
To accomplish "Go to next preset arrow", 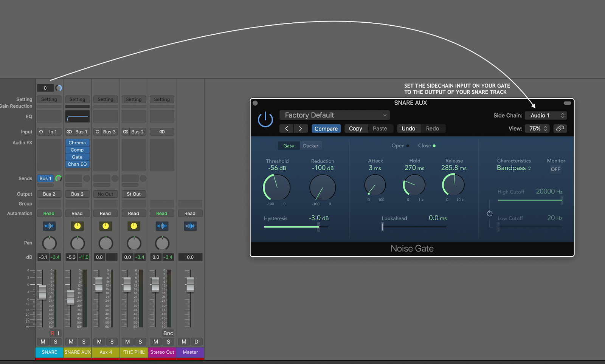I will point(301,129).
